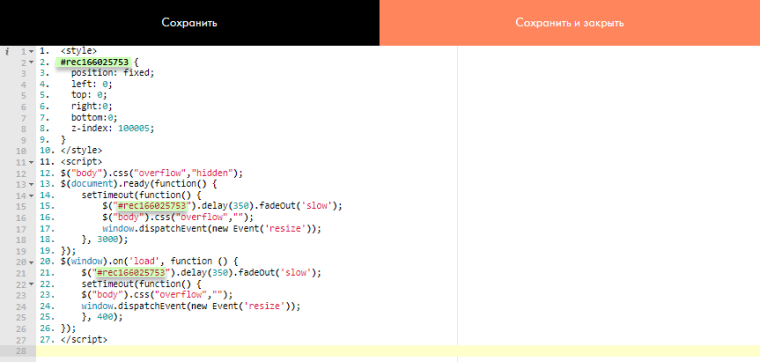
Task: Collapse the setTimeout fold arrow at line 22
Action: (32, 284)
